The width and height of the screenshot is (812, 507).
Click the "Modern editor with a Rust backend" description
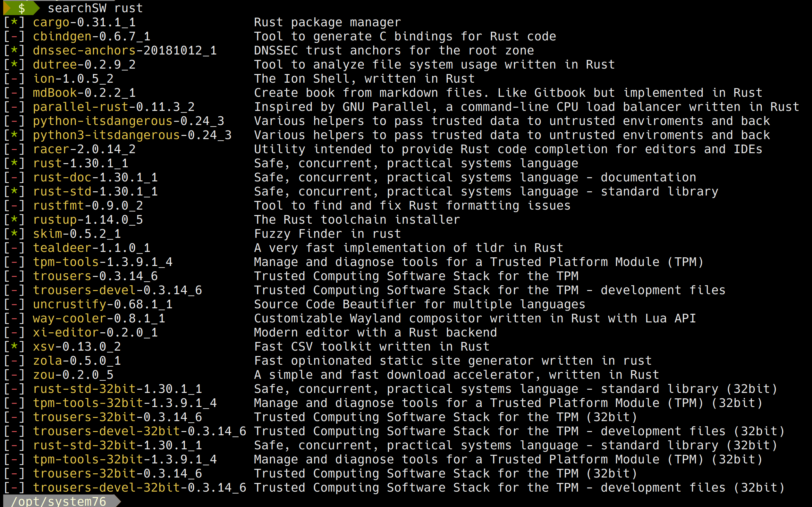375,333
